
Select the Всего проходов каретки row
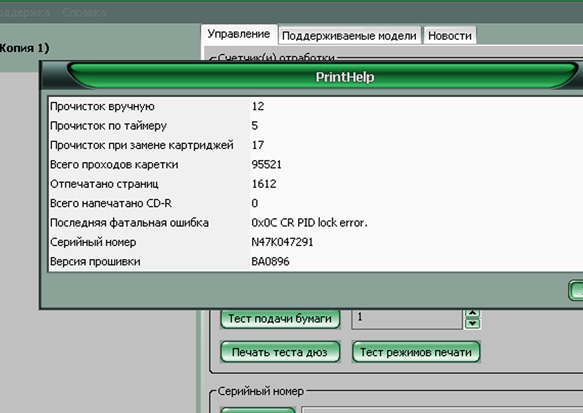316,164
